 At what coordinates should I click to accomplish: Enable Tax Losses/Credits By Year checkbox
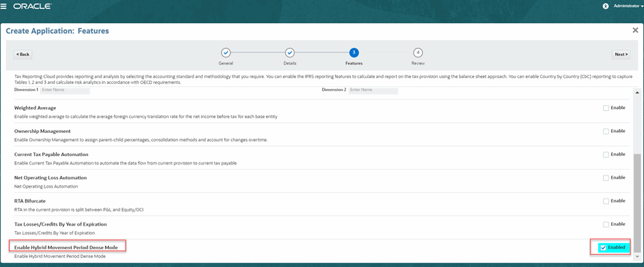point(606,224)
